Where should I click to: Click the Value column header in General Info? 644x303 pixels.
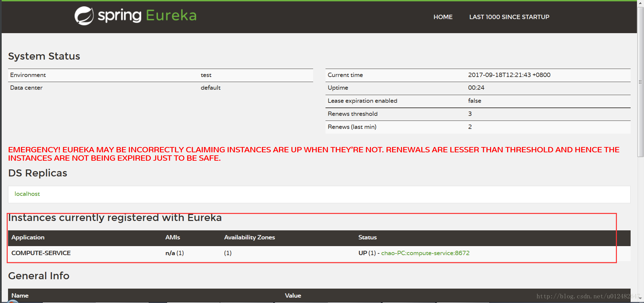(x=293, y=296)
